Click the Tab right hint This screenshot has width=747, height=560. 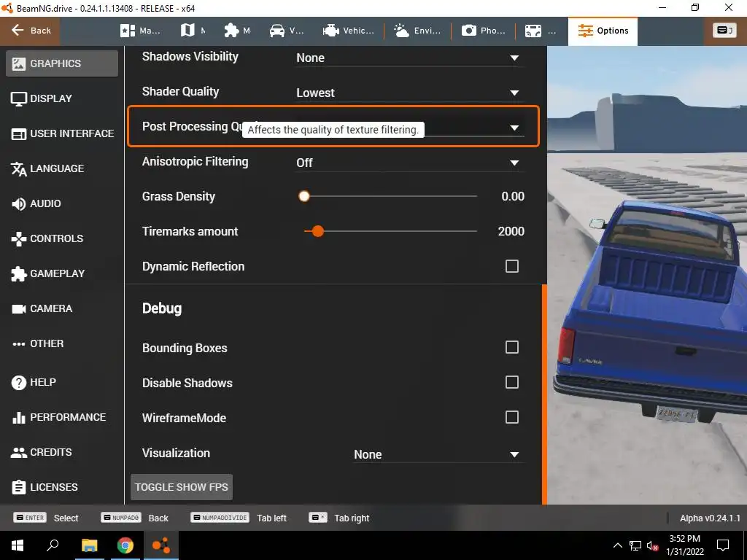338,518
